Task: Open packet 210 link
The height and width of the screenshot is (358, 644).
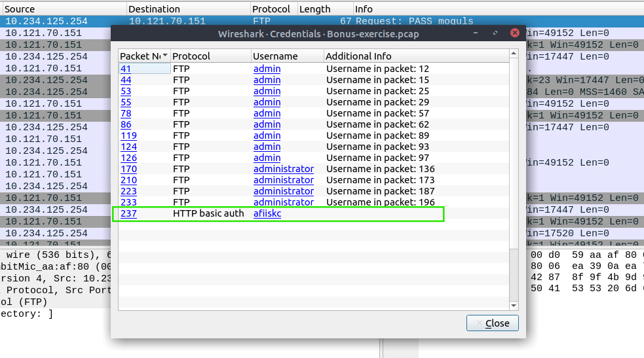Action: click(x=128, y=179)
